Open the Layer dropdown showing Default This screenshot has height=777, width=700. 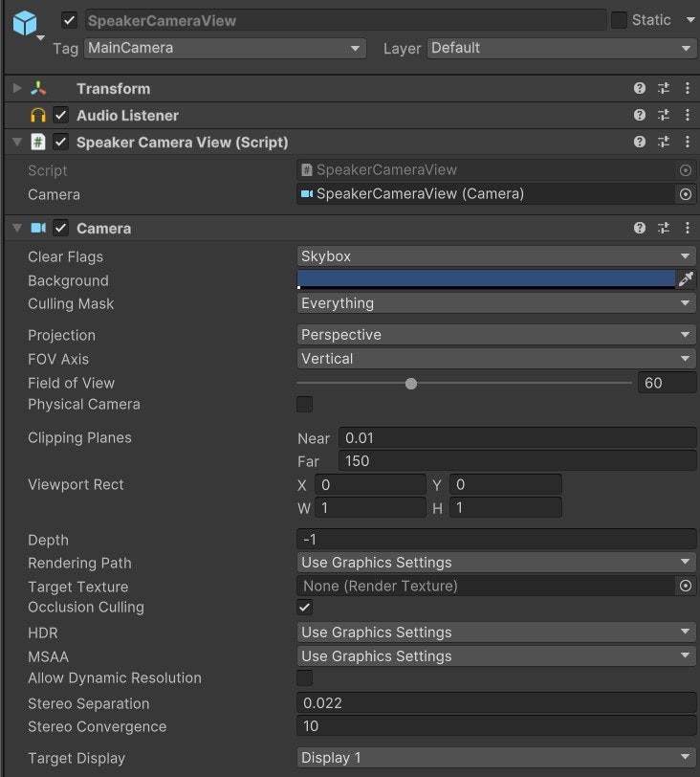[561, 48]
